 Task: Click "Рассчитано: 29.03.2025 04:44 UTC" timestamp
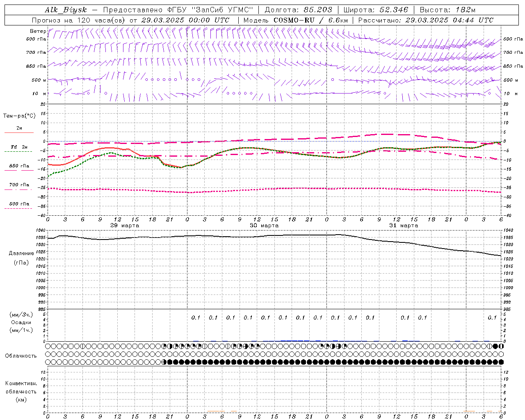pyautogui.click(x=426, y=20)
